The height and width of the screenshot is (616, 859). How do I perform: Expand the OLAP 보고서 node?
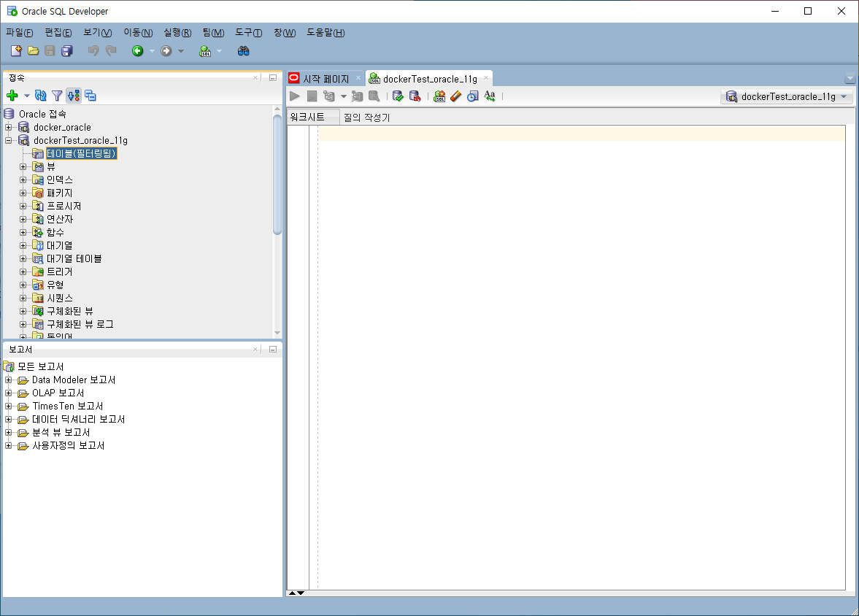[x=8, y=393]
